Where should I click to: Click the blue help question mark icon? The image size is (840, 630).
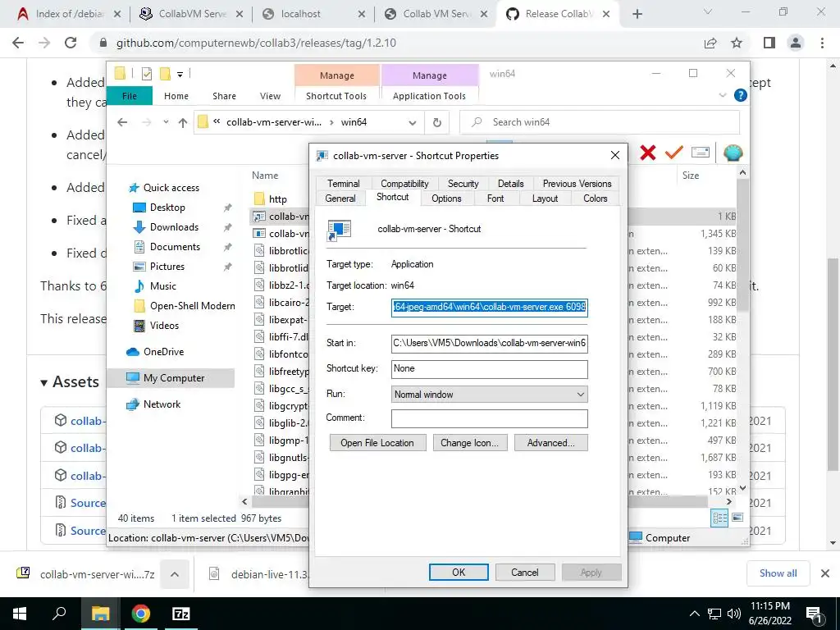(741, 95)
